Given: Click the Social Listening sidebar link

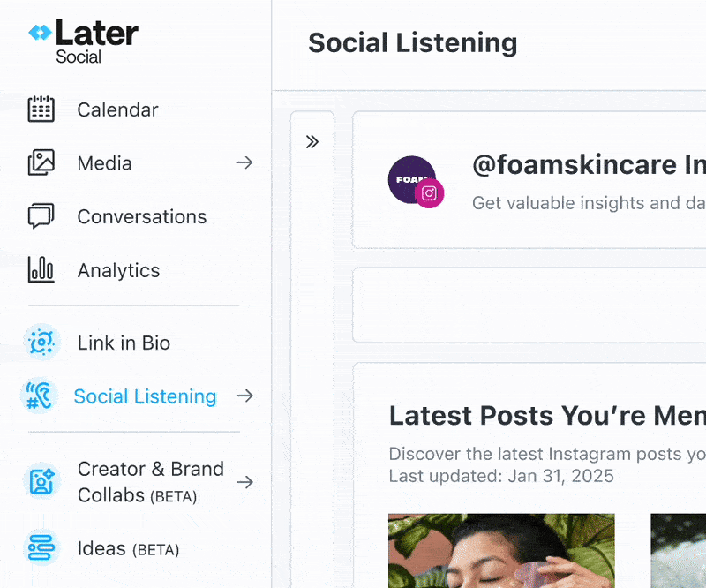Looking at the screenshot, I should pyautogui.click(x=145, y=396).
